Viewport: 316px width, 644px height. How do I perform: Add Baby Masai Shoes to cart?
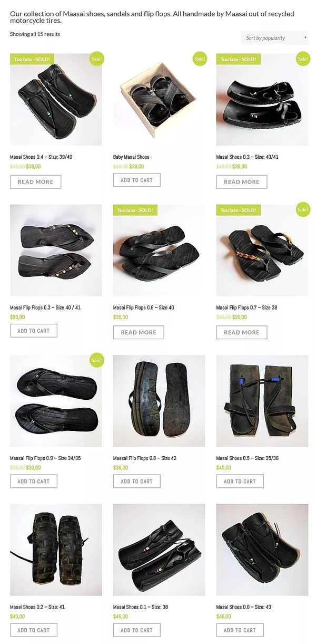(x=137, y=180)
